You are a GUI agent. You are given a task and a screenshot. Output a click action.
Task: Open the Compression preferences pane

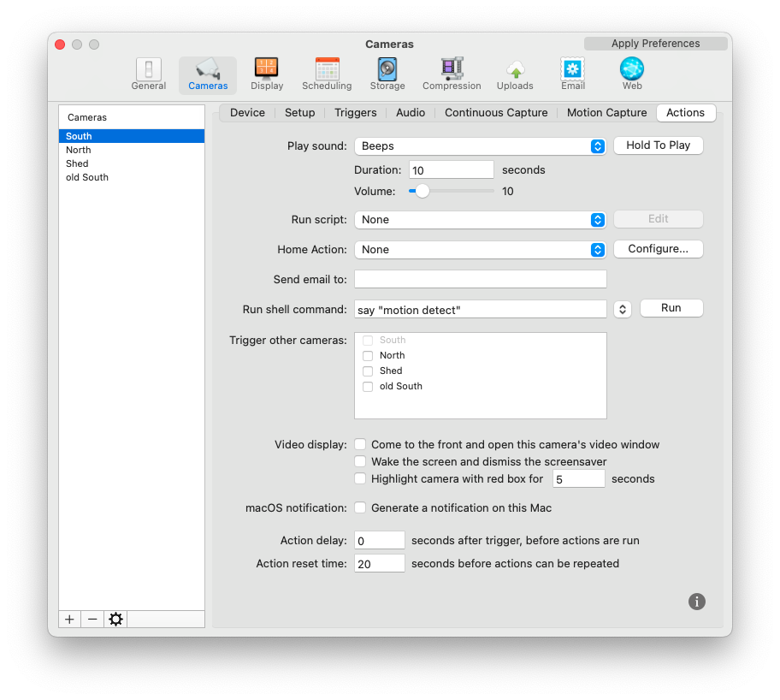point(452,74)
